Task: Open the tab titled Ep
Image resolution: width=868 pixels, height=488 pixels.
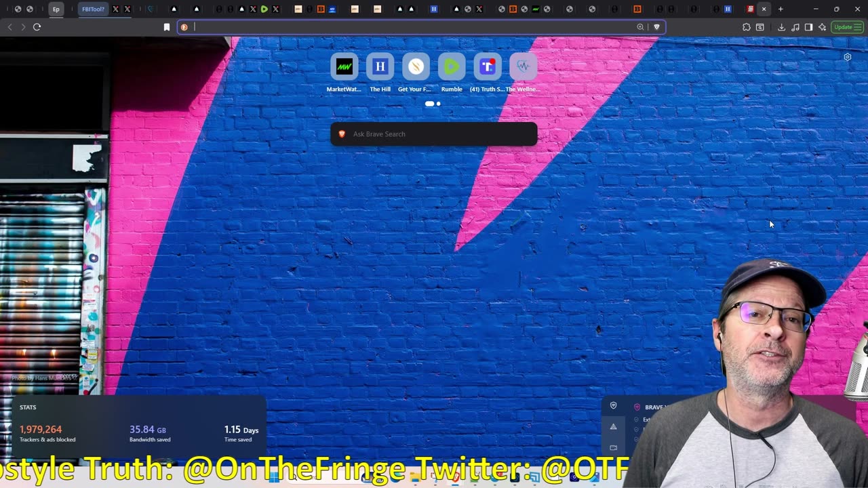Action: 56,9
